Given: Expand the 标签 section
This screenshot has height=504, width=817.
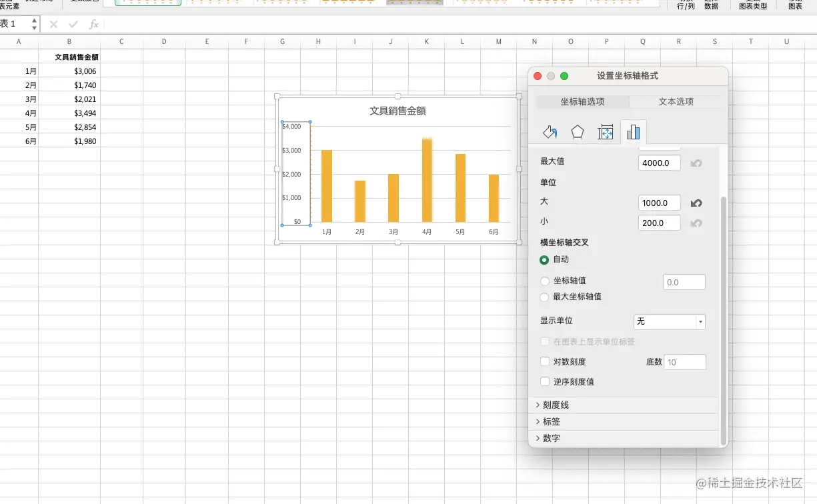Looking at the screenshot, I should (x=624, y=422).
